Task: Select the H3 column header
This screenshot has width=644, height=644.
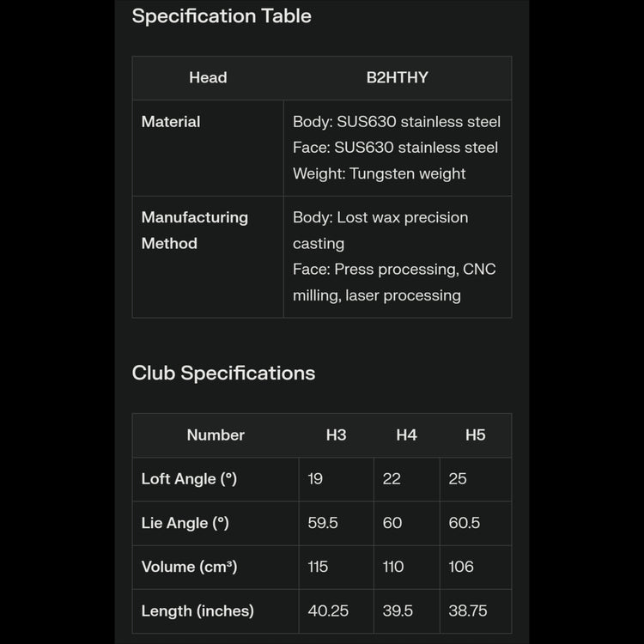Action: click(x=336, y=435)
